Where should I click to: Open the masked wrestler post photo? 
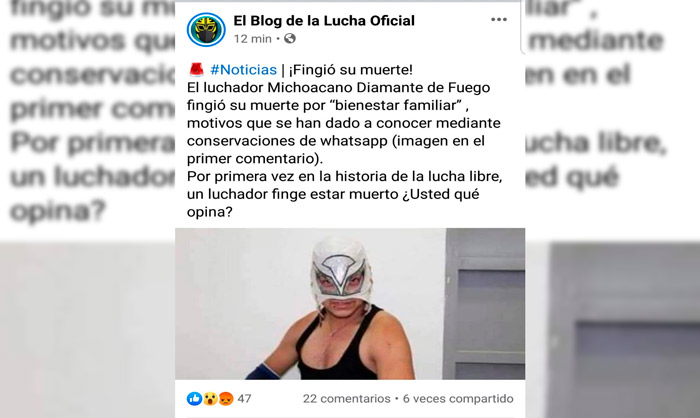350,304
